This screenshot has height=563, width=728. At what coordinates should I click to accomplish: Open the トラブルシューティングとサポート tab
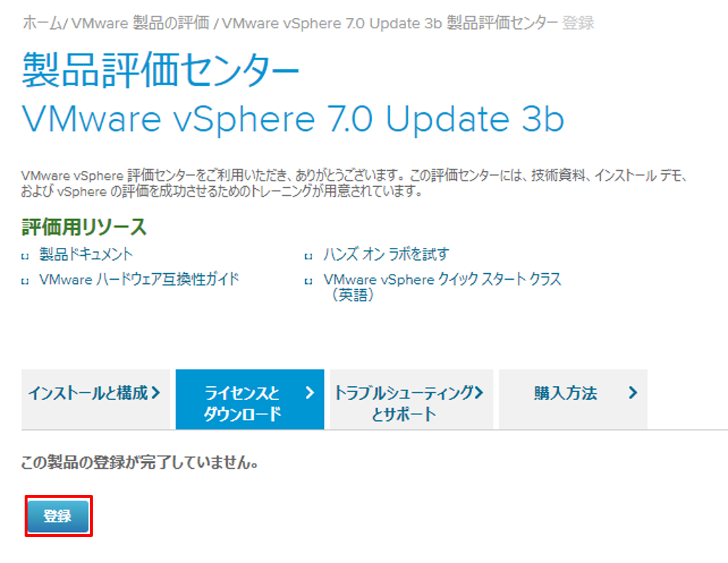click(411, 399)
